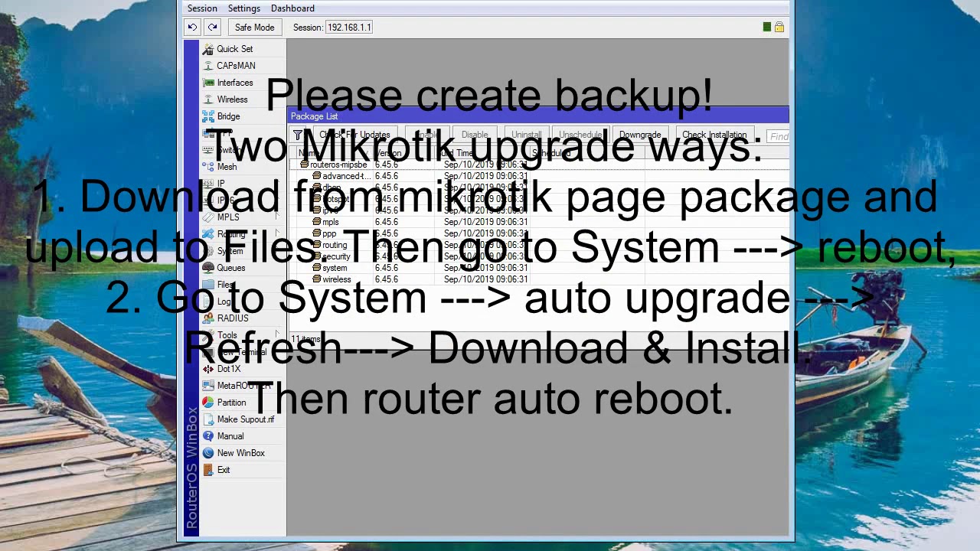Open Partition via its pie chart icon

[x=207, y=403]
